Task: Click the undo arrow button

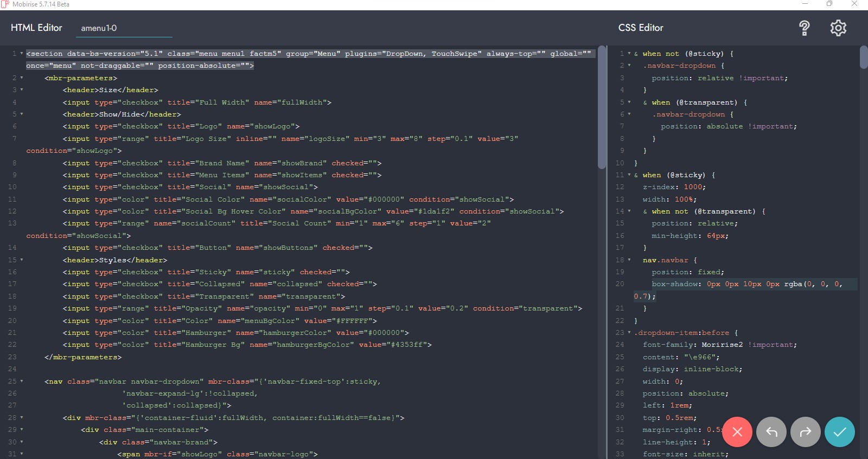Action: (771, 431)
